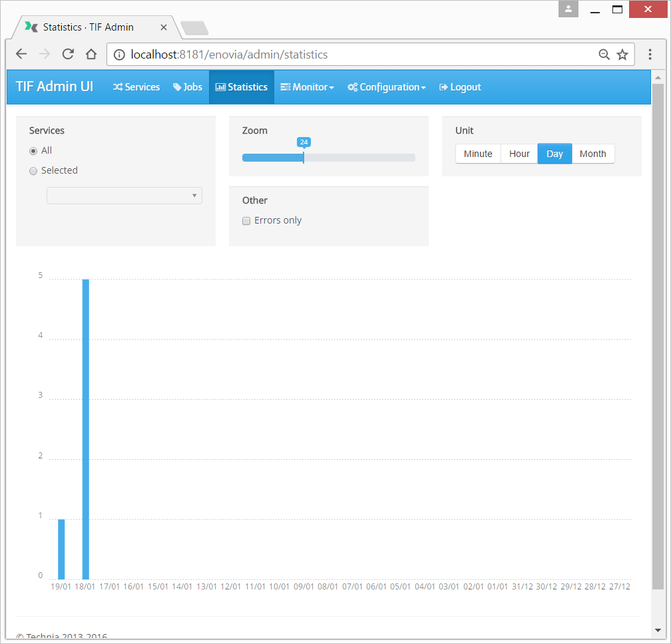
Task: Switch unit to Month
Action: pos(592,154)
